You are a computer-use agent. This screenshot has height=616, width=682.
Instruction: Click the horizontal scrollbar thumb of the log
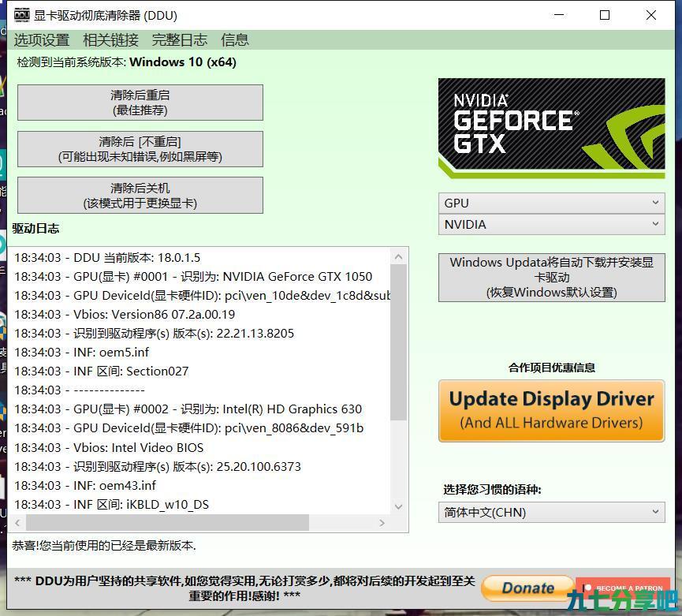tap(167, 523)
